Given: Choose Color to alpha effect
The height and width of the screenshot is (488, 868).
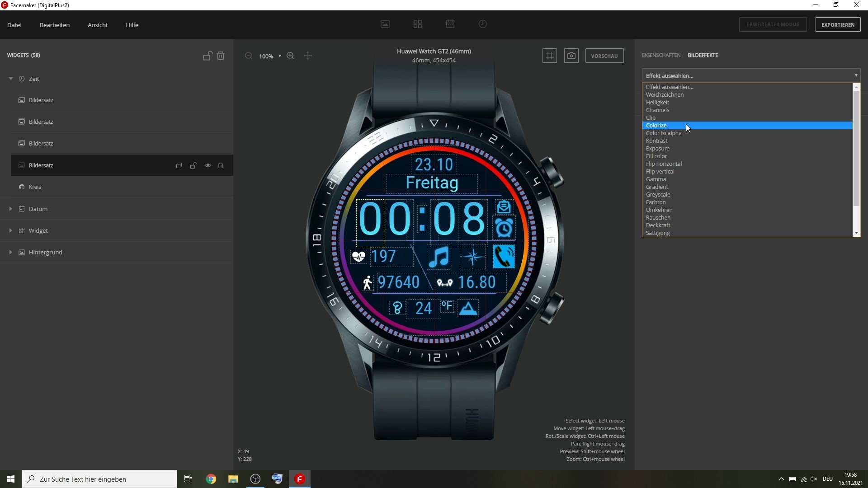Looking at the screenshot, I should pyautogui.click(x=747, y=133).
